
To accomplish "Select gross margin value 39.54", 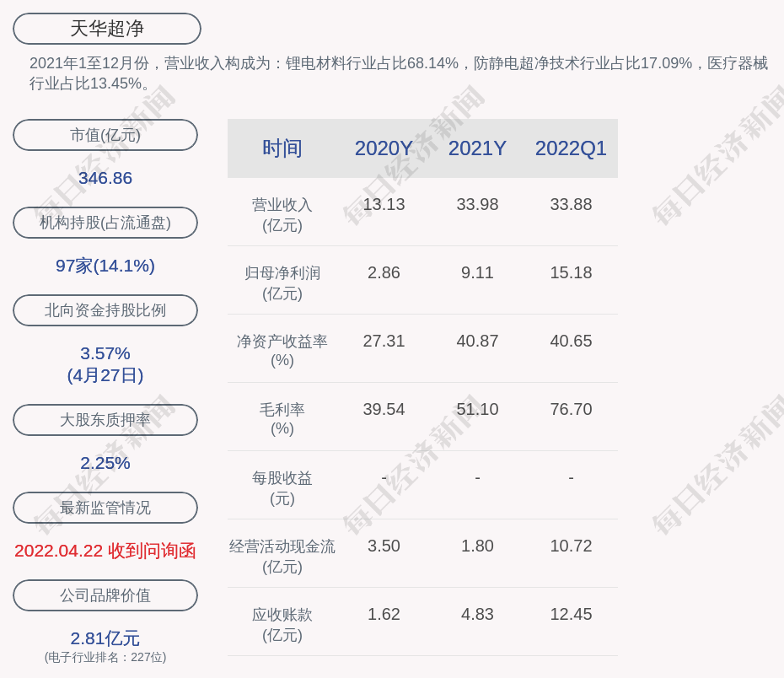I will (384, 410).
